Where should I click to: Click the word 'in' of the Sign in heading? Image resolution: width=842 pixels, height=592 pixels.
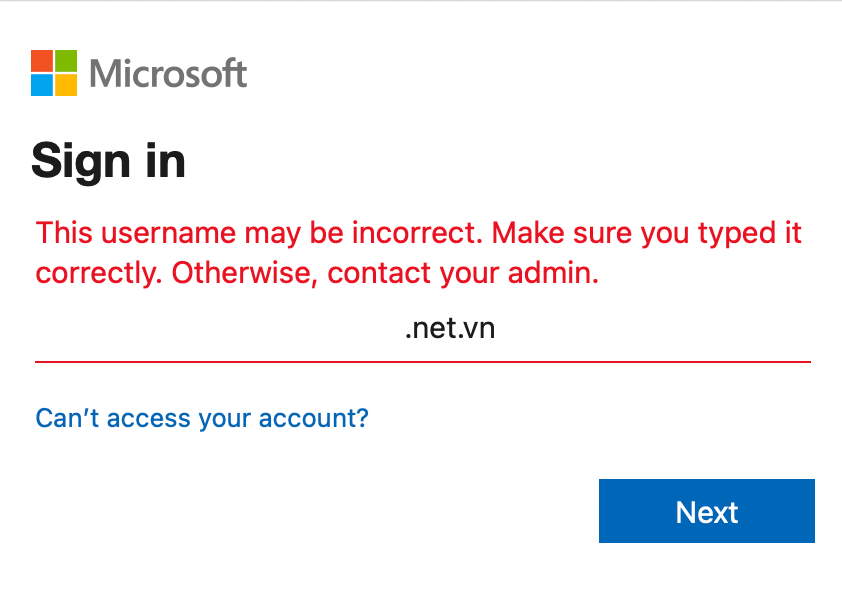click(x=166, y=161)
